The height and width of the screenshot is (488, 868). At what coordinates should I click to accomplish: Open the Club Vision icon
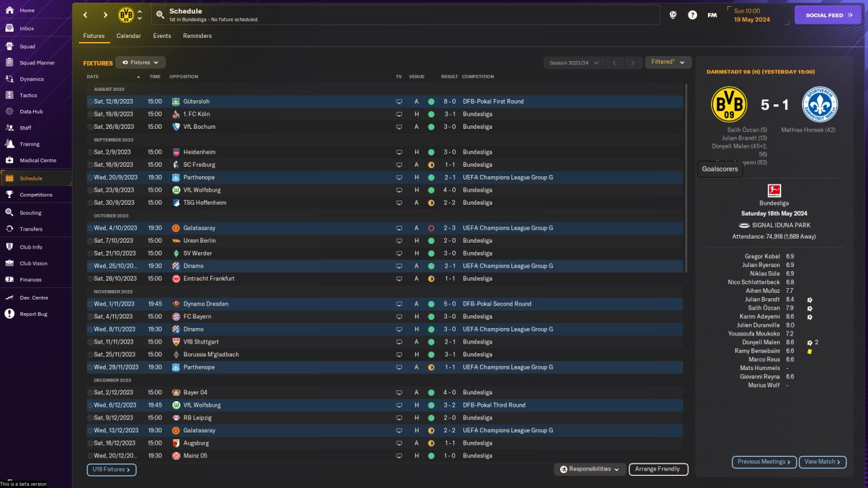click(9, 264)
